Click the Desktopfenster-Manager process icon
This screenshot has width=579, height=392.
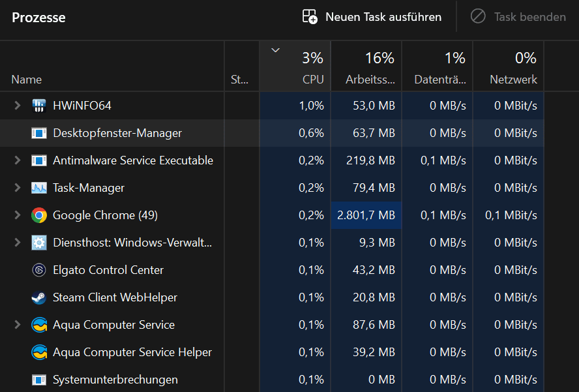[38, 133]
